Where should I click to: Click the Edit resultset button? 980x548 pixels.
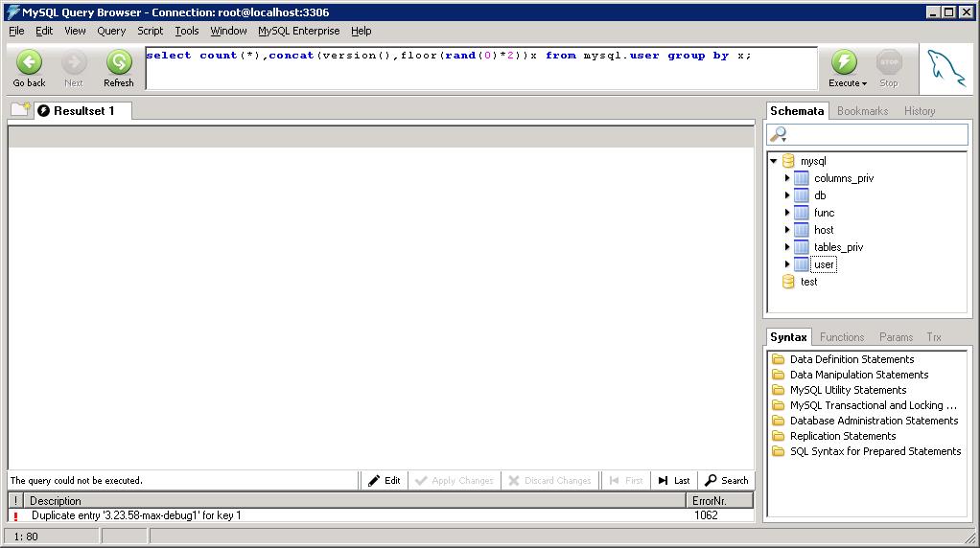(x=385, y=481)
